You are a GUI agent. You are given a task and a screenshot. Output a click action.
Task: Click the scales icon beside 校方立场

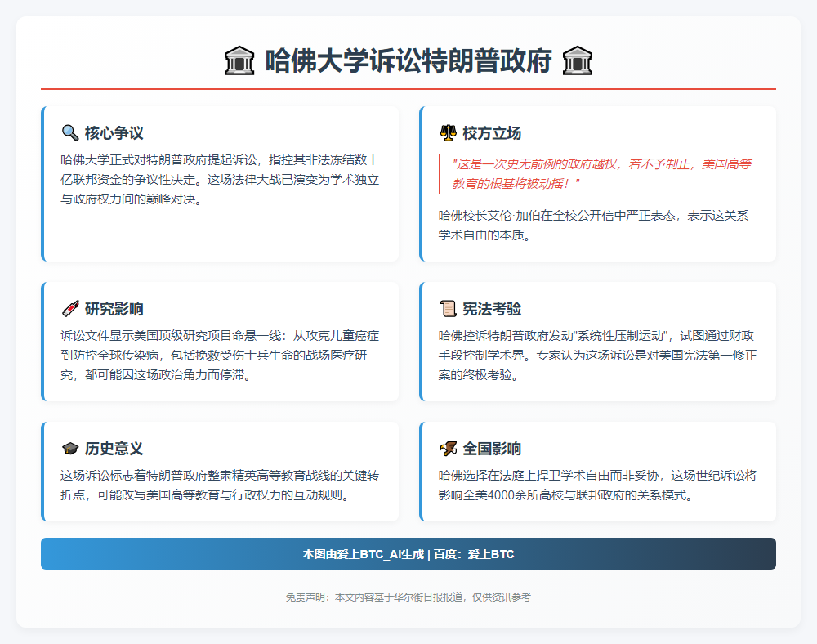[448, 133]
